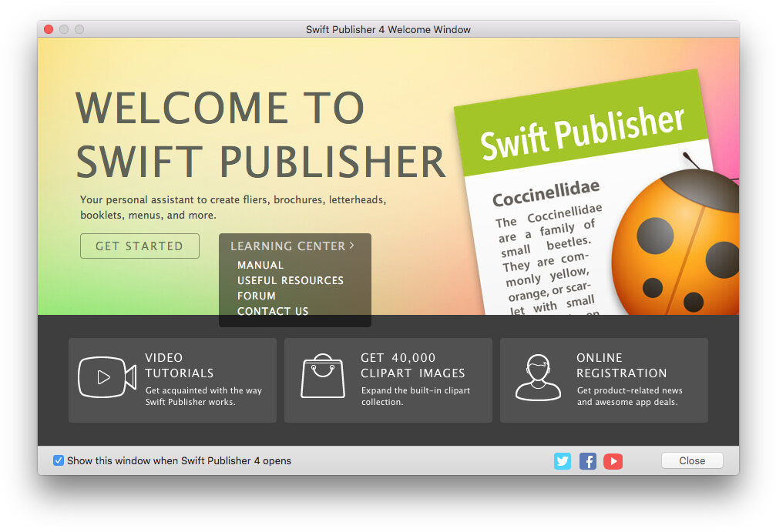Open Manual from the Learning Center
The height and width of the screenshot is (532, 776).
click(260, 265)
